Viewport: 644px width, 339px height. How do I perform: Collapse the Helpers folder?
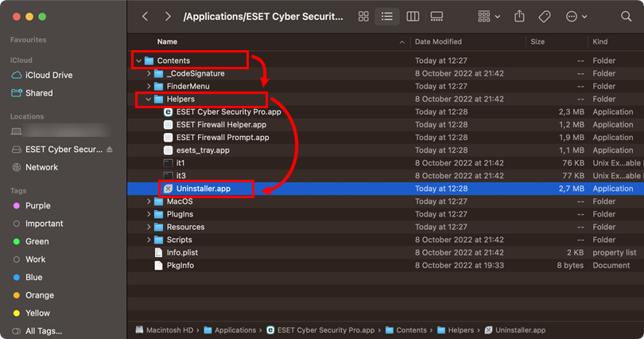tap(148, 99)
